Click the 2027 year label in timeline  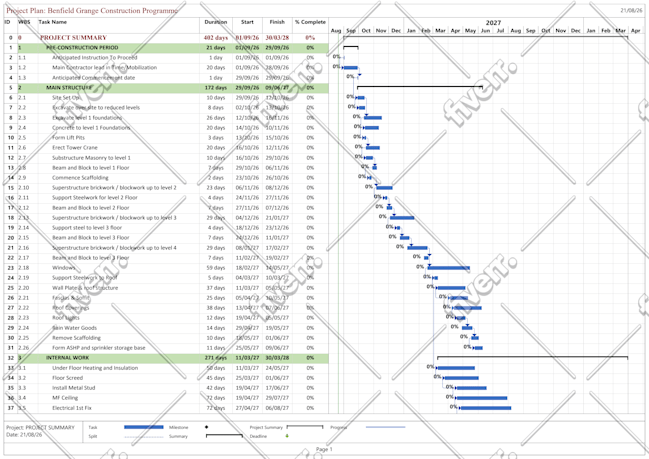click(493, 23)
